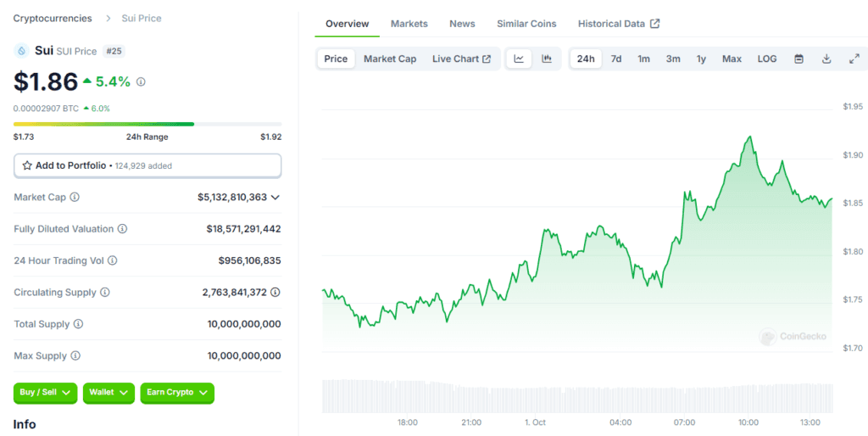Switch to the News tab
Image resolution: width=868 pixels, height=436 pixels.
(x=462, y=24)
